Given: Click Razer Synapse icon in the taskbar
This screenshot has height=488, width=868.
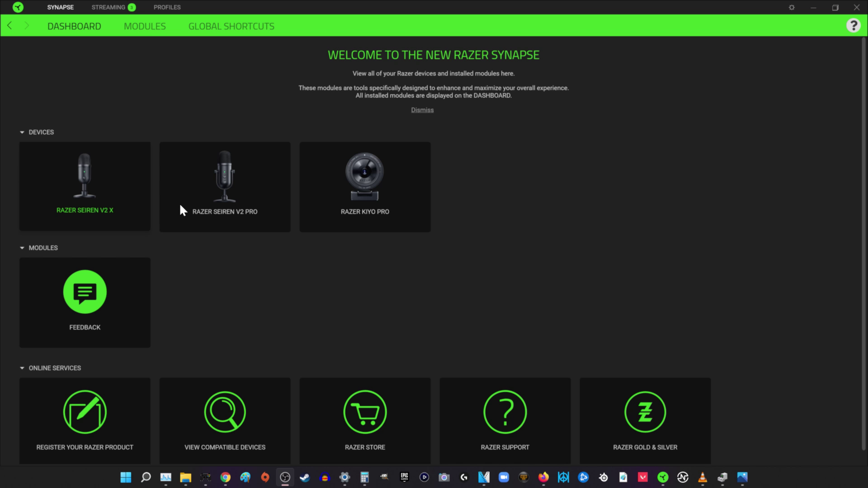Looking at the screenshot, I should pos(663,477).
